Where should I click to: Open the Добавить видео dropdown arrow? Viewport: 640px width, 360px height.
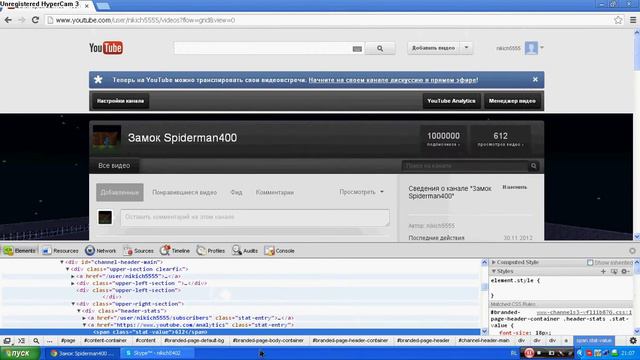(466, 48)
